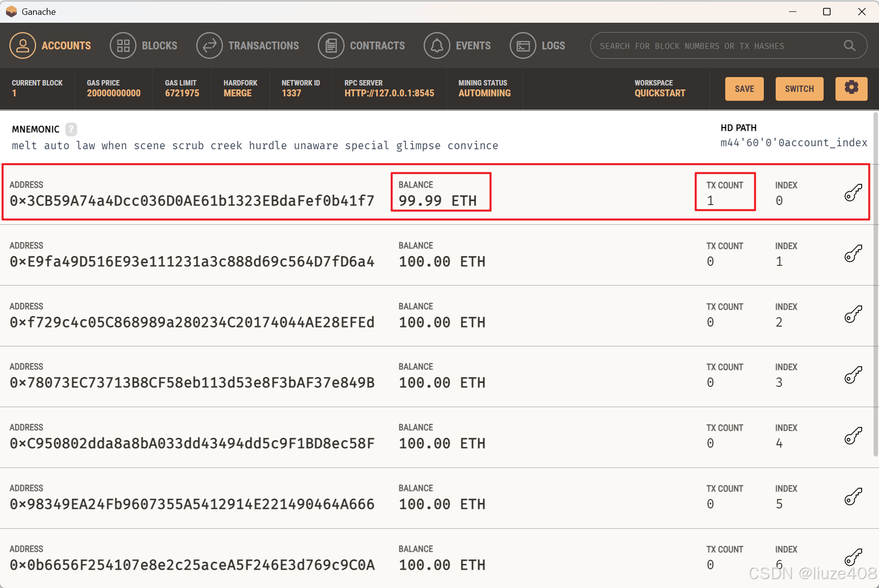The image size is (879, 588).
Task: Click the 99.99 ETH balance value
Action: pyautogui.click(x=438, y=201)
